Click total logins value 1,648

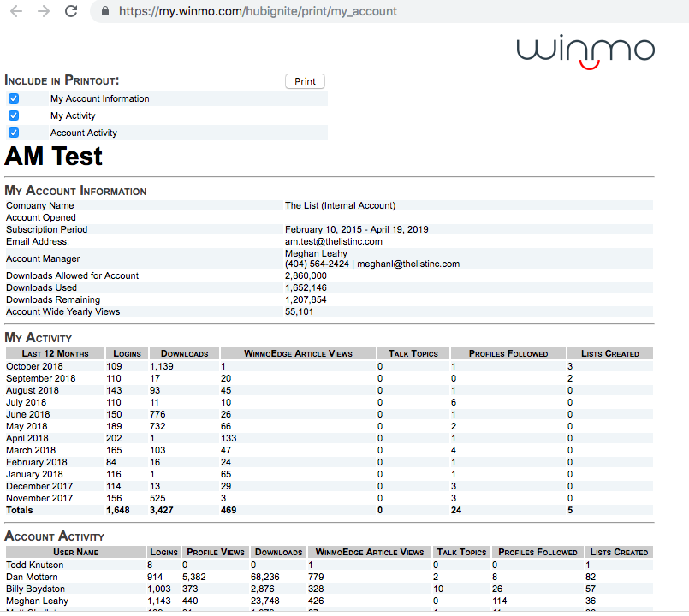click(118, 510)
